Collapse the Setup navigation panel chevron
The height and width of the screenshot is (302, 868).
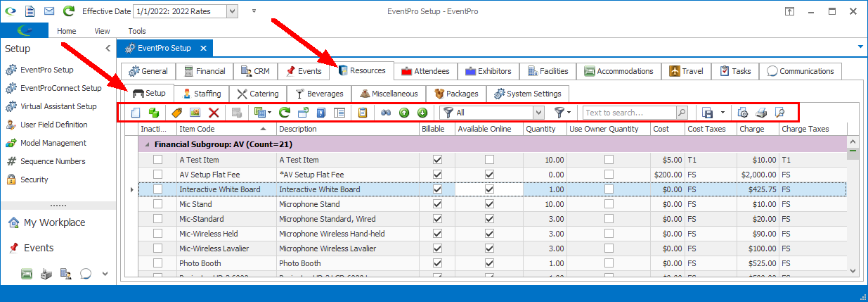tap(108, 49)
